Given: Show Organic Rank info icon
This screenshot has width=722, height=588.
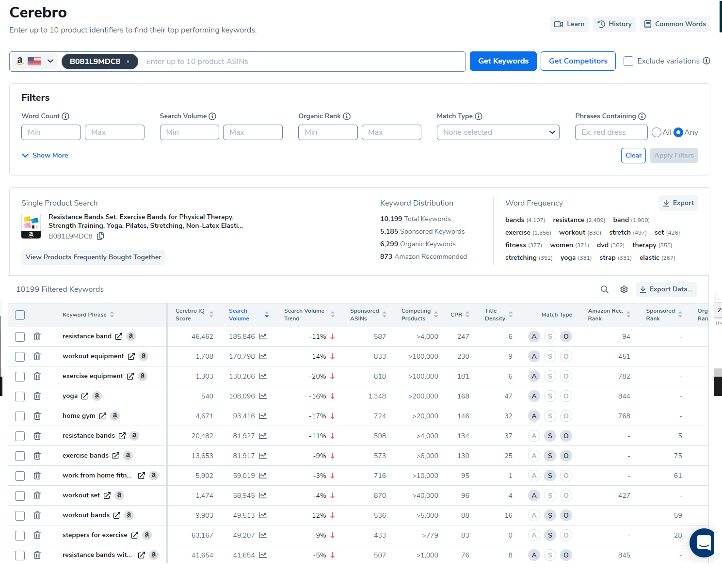Looking at the screenshot, I should (347, 116).
